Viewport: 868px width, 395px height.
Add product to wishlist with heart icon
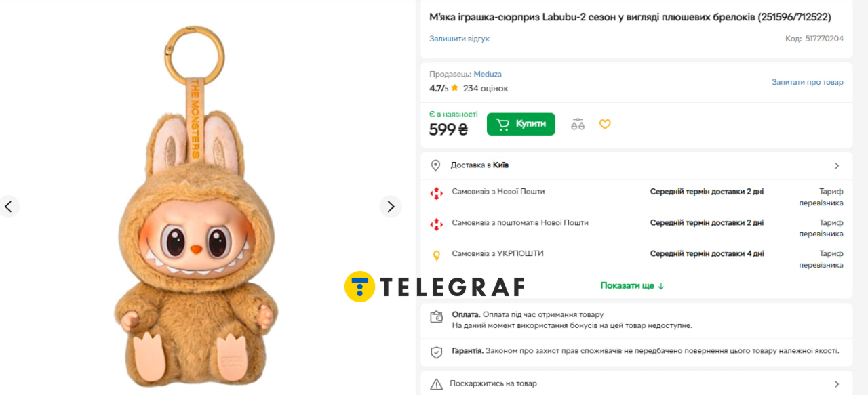coord(605,124)
